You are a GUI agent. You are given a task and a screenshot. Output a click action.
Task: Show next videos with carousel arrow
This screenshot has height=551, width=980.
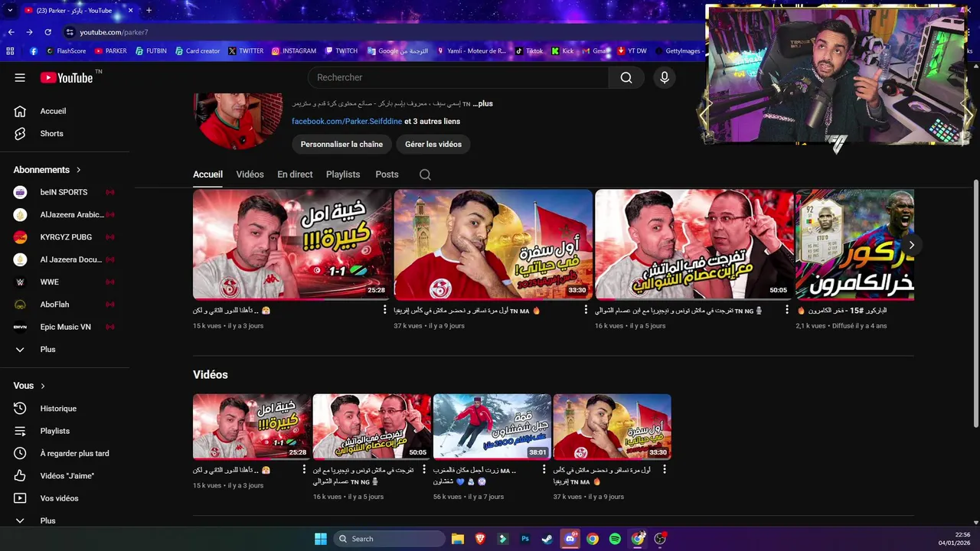[x=911, y=245]
